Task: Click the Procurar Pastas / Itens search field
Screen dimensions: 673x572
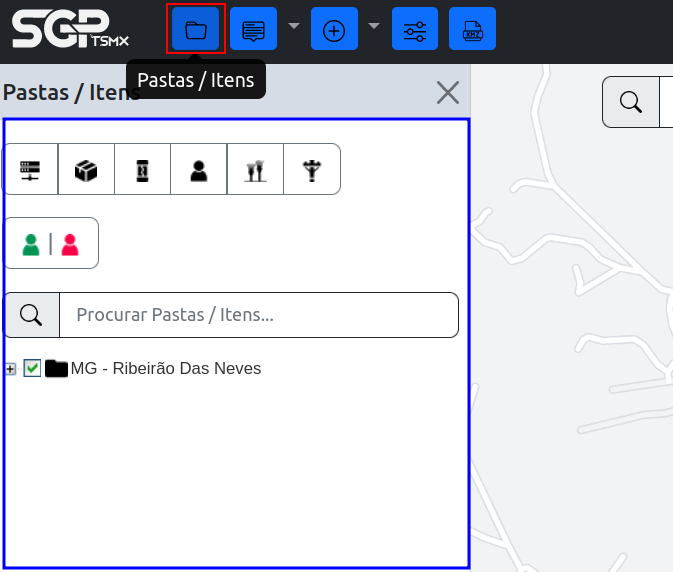Action: pos(258,315)
